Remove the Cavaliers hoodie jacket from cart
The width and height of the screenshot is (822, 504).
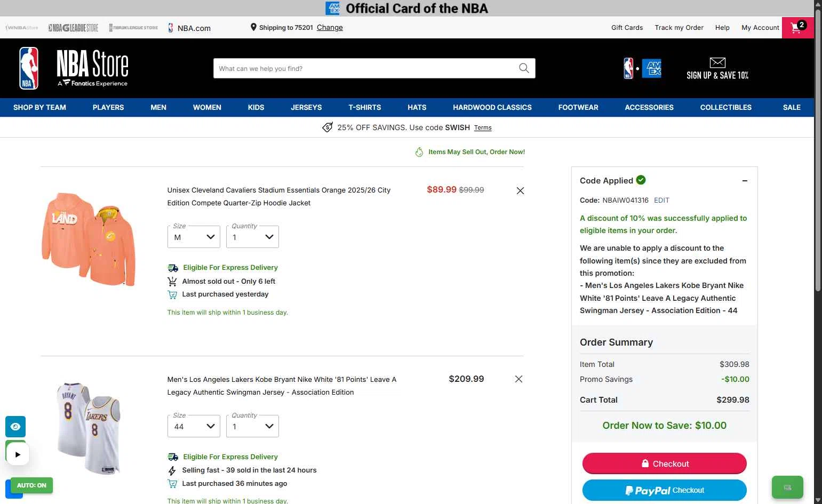[x=520, y=190]
